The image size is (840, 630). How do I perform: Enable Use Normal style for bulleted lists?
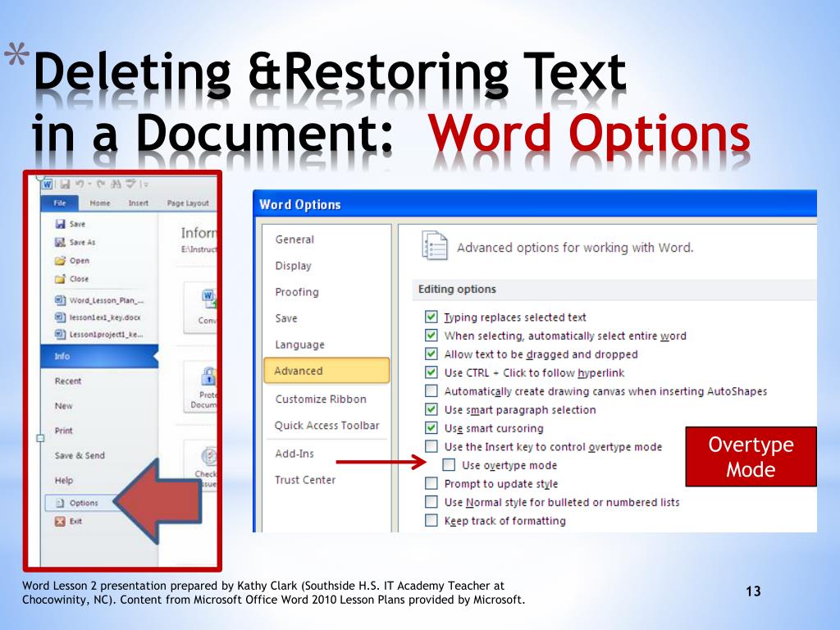431,502
